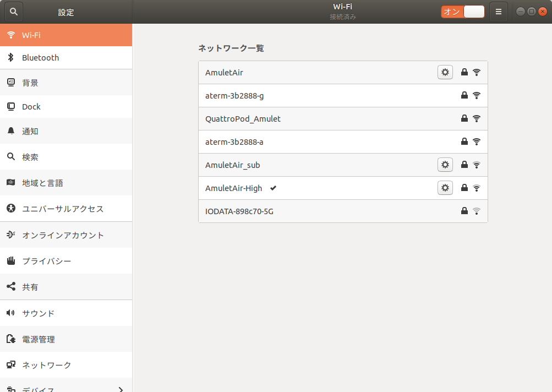Open the 背景 (Background) settings panel
The image size is (552, 392).
pyautogui.click(x=66, y=83)
